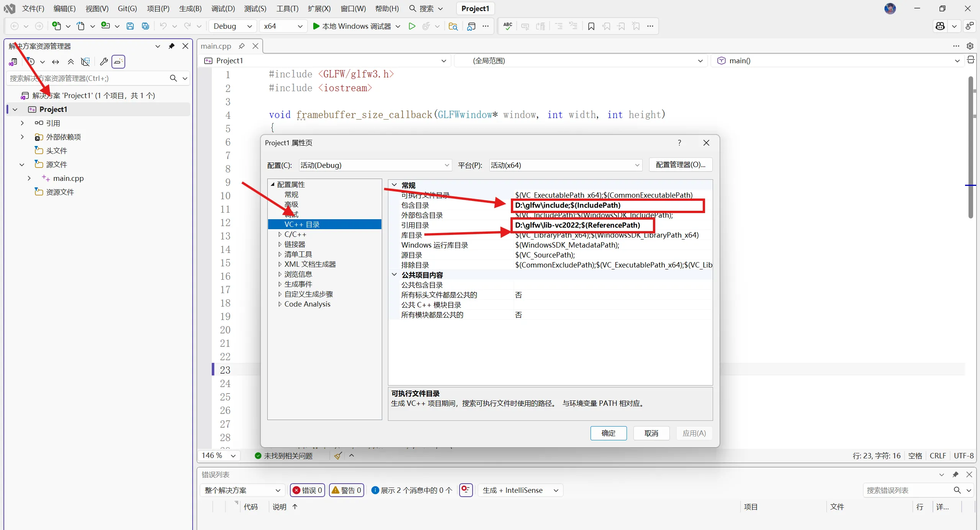
Task: Click the wrench properties icon in Solution Explorer
Action: [x=103, y=61]
